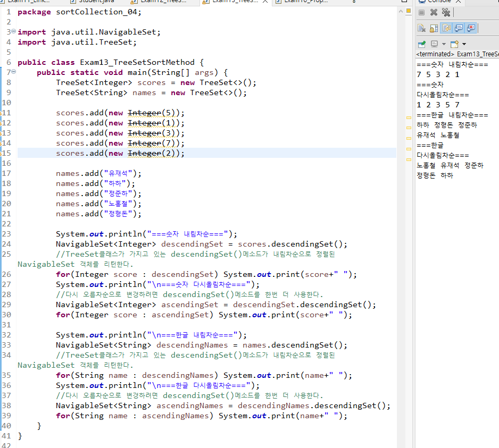Click the Terminate stop button in the Console
The image size is (499, 448).
(422, 12)
